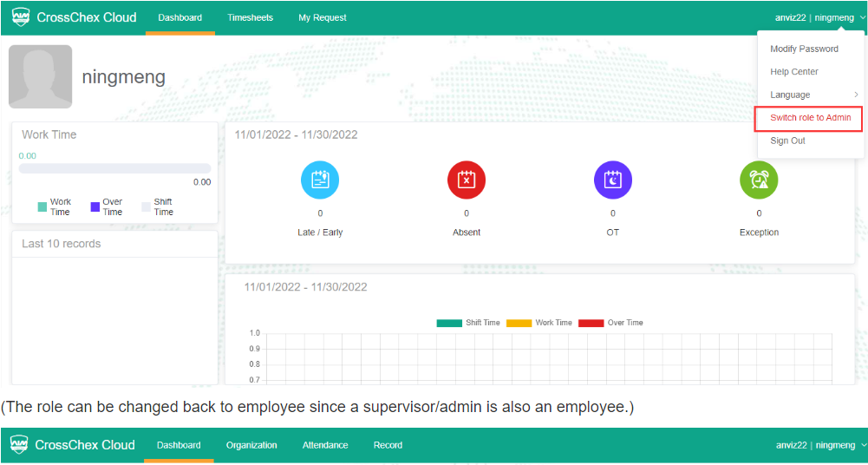Select Switch role to Admin

pyautogui.click(x=810, y=118)
